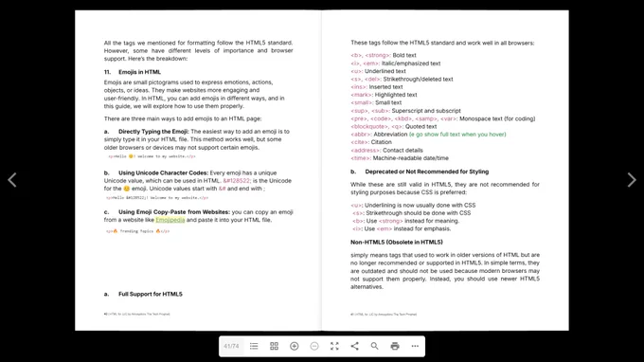Image resolution: width=644 pixels, height=362 pixels.
Task: Enter fullscreen mode
Action: coord(334,346)
